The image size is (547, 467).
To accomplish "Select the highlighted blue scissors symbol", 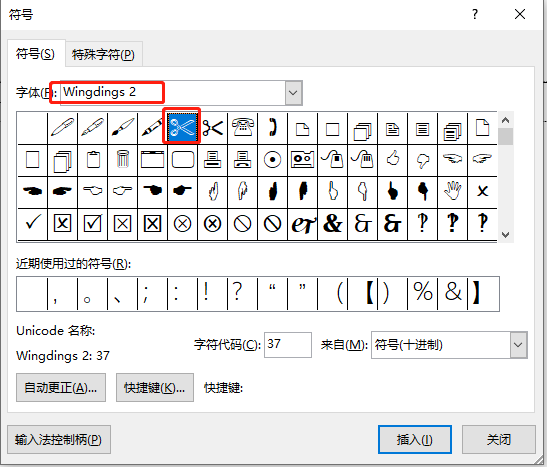I will tap(182, 128).
